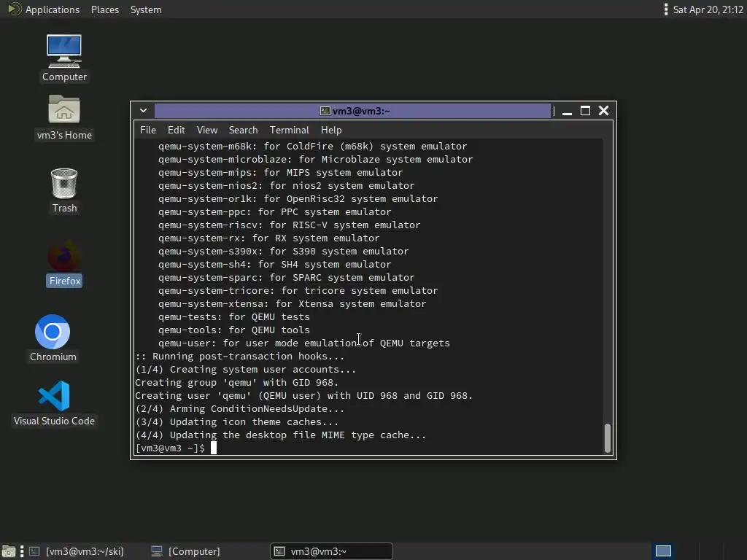Minimize the terminal window
747x560 pixels.
(567, 111)
